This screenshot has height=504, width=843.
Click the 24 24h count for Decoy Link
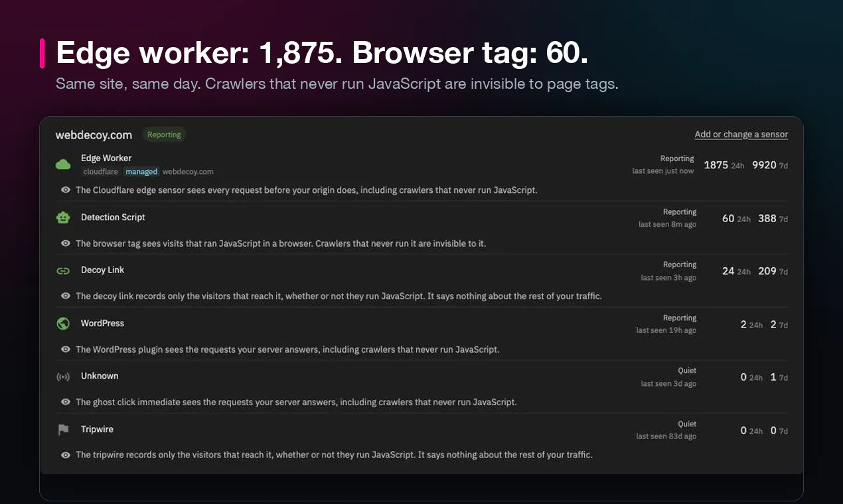click(x=736, y=271)
